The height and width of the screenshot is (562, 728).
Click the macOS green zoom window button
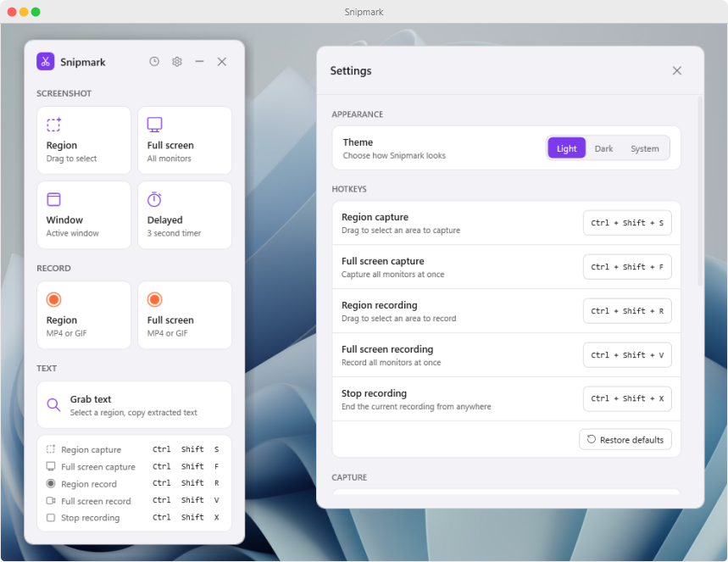coord(36,12)
